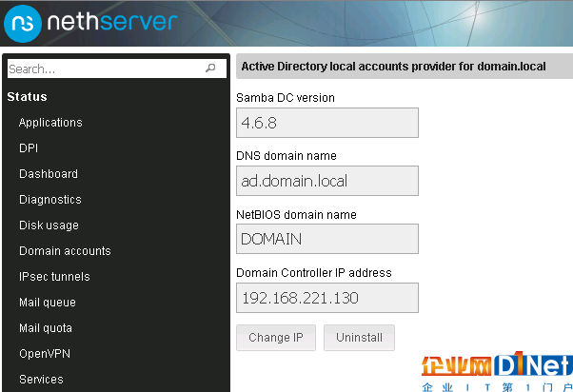Open Applications in the sidebar

pyautogui.click(x=50, y=123)
